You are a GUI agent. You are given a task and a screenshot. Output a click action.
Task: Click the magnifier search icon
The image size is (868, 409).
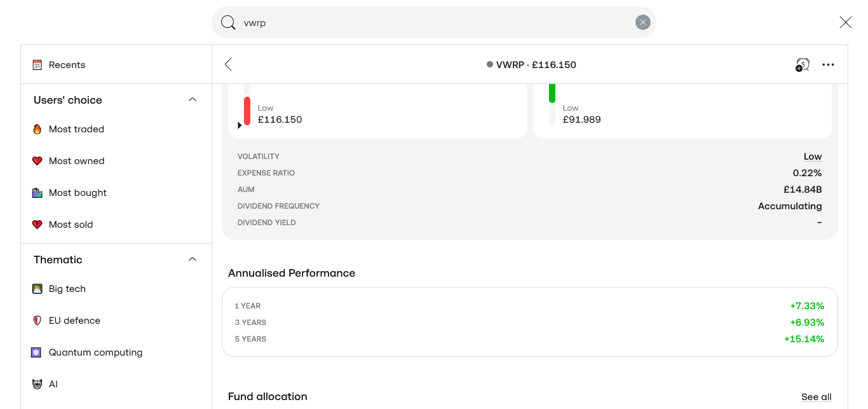click(x=228, y=23)
